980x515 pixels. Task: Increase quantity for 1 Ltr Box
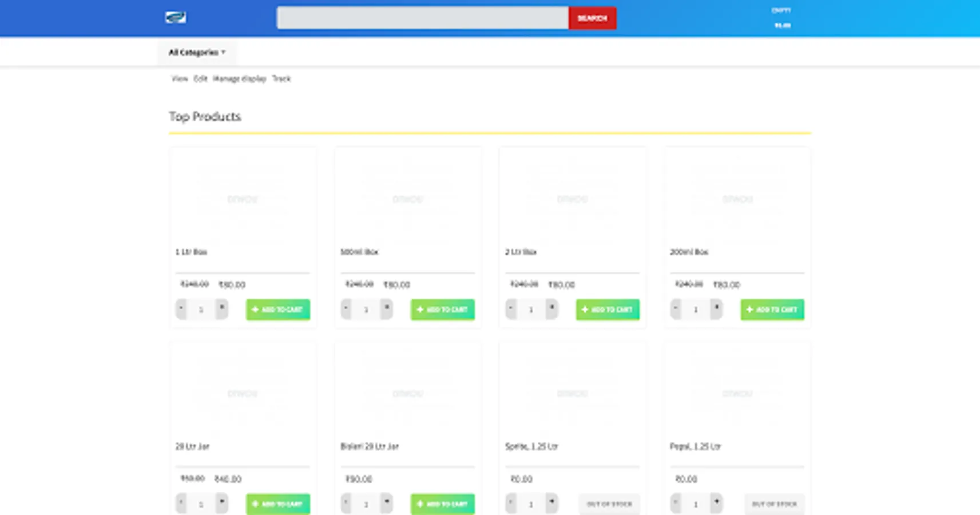222,309
